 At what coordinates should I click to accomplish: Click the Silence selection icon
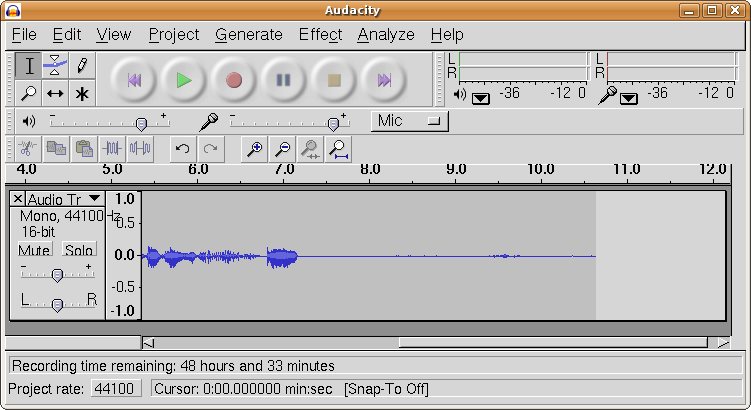click(140, 149)
